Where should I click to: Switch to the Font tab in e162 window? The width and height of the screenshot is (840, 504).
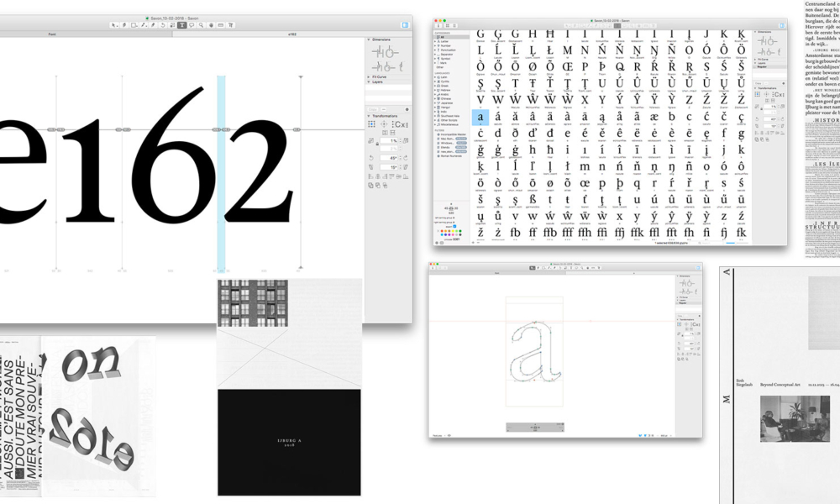click(x=52, y=34)
